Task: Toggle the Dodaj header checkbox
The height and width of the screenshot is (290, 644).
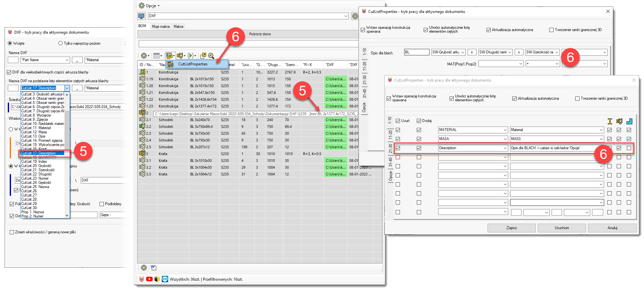Action: click(x=419, y=121)
